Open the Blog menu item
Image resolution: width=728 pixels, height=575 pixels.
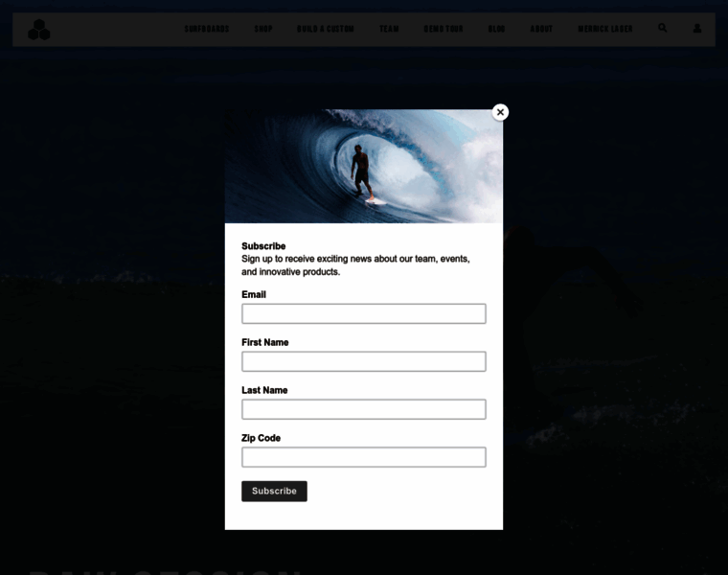pyautogui.click(x=496, y=29)
